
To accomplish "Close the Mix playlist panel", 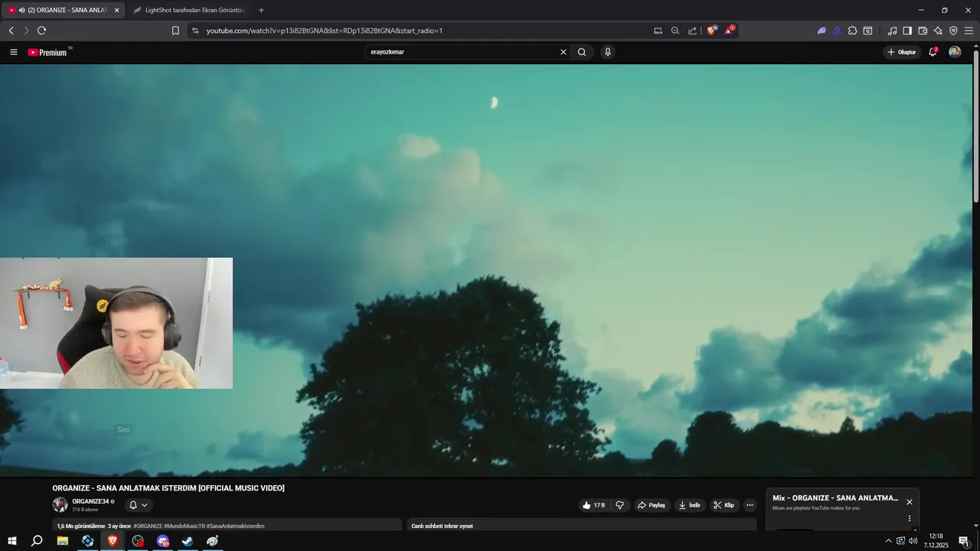I will point(910,502).
